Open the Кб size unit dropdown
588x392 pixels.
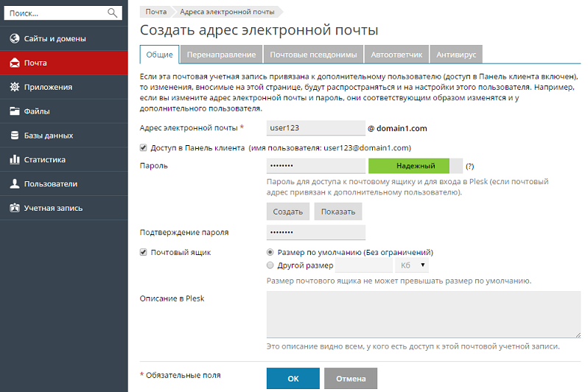click(x=413, y=265)
